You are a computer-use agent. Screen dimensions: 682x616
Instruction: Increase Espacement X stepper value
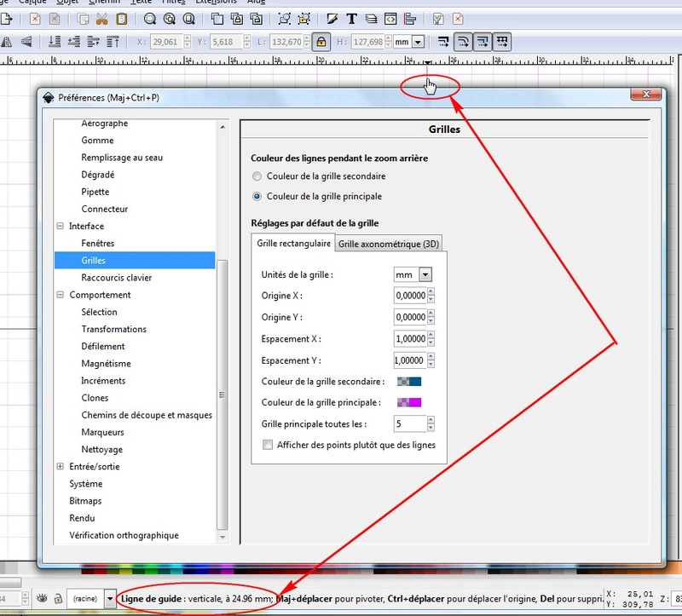(x=431, y=335)
